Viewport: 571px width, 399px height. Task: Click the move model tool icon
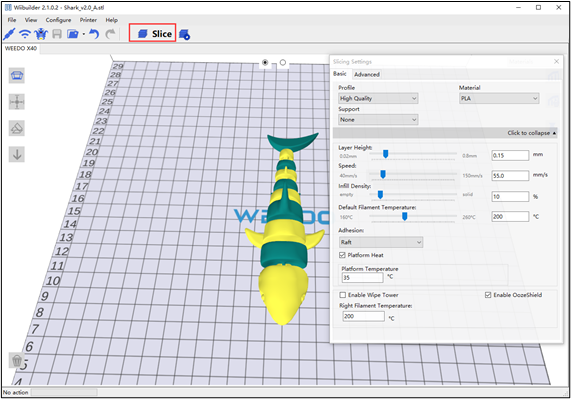tap(17, 102)
